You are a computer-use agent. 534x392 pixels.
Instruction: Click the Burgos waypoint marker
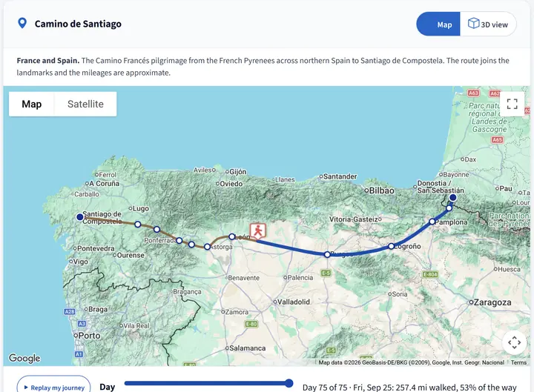pos(327,254)
